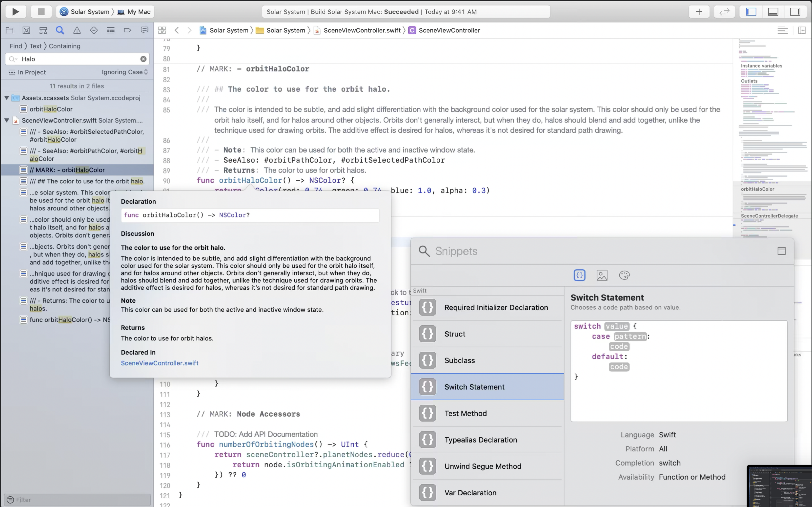812x507 pixels.
Task: Click the Library plus button
Action: coord(699,12)
